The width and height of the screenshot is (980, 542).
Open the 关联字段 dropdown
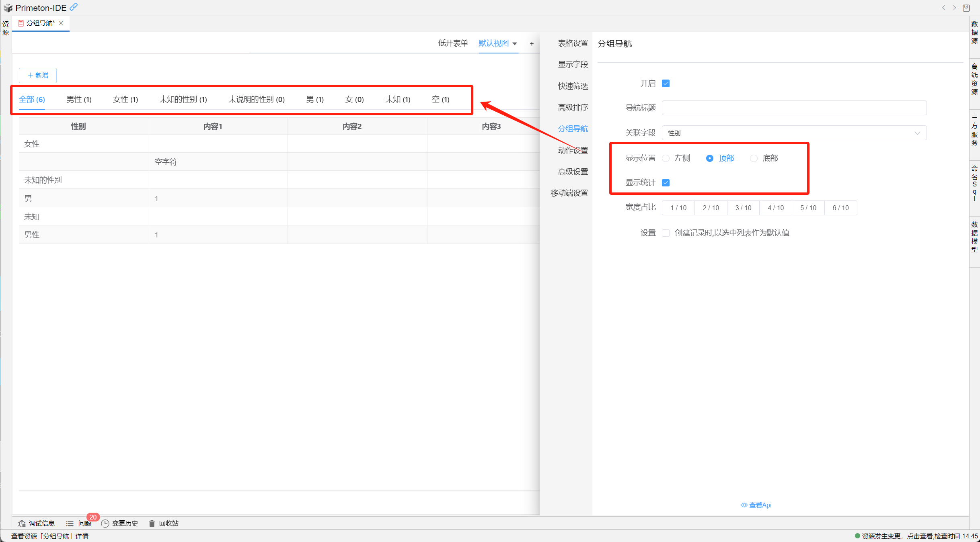pyautogui.click(x=794, y=133)
